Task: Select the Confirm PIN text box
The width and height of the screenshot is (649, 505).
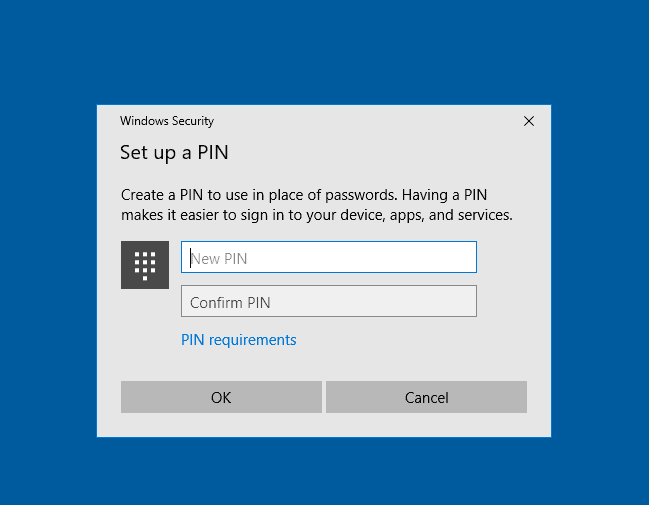Action: pos(328,302)
